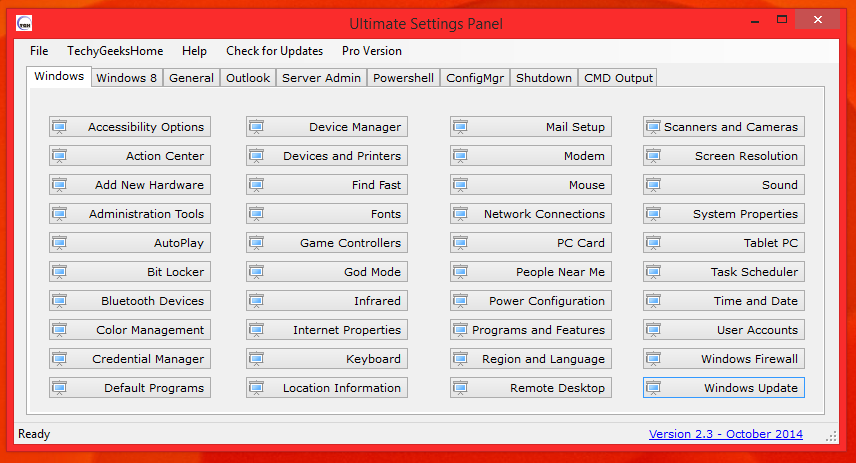The image size is (856, 463).
Task: Open the Check for Updates menu
Action: click(x=274, y=51)
